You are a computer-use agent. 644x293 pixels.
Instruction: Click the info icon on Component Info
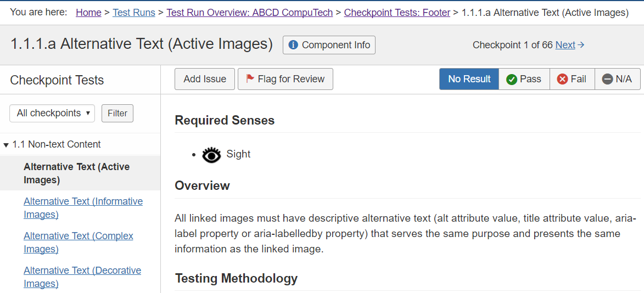coord(293,45)
